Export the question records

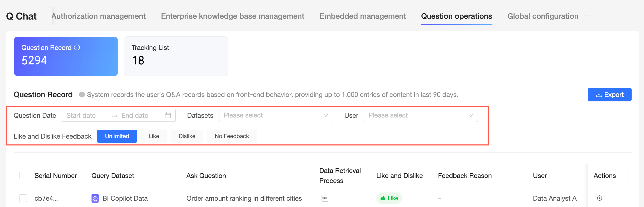pyautogui.click(x=609, y=95)
